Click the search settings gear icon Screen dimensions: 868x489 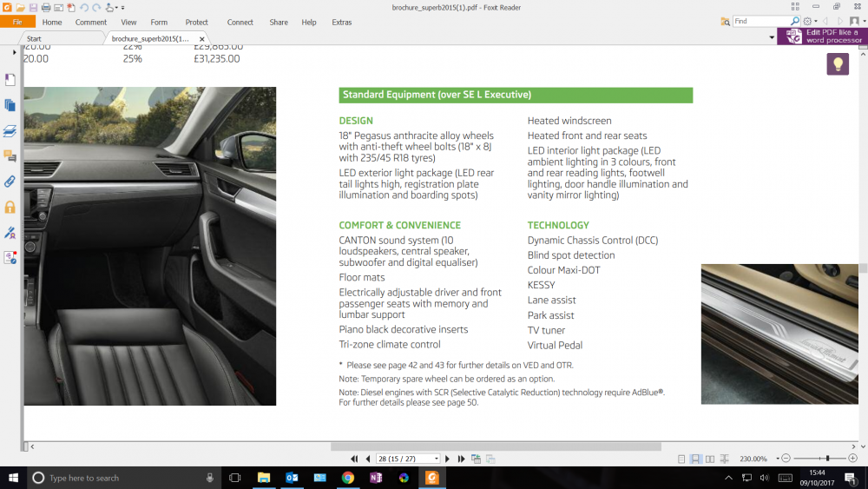click(x=807, y=21)
